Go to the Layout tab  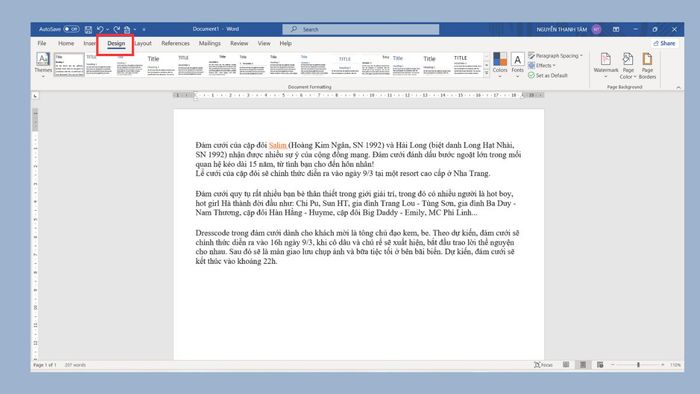[x=143, y=43]
